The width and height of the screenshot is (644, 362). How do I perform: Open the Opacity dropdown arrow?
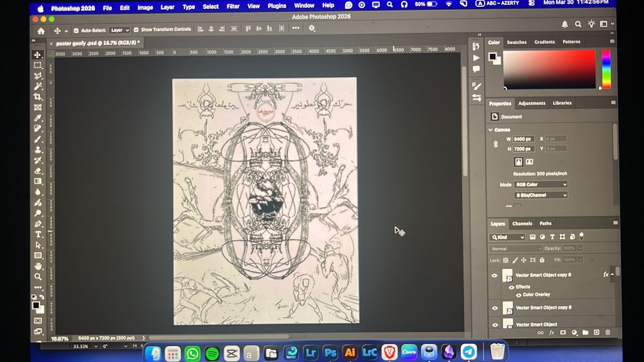tap(580, 248)
